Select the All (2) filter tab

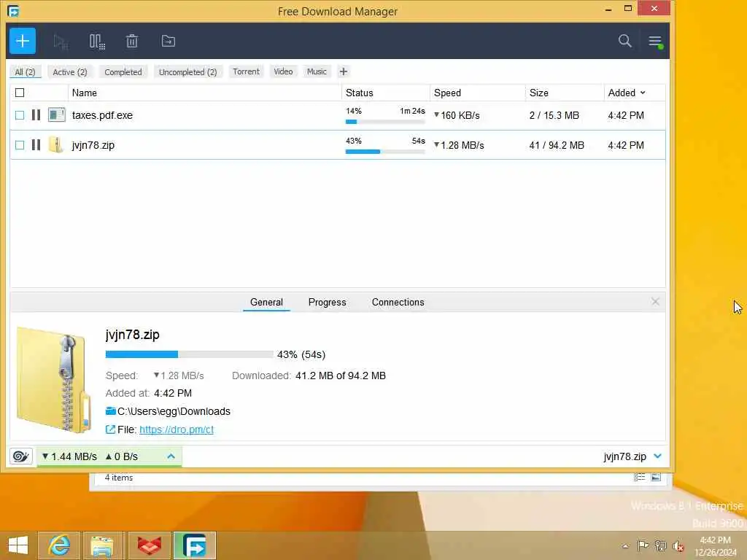click(x=26, y=72)
